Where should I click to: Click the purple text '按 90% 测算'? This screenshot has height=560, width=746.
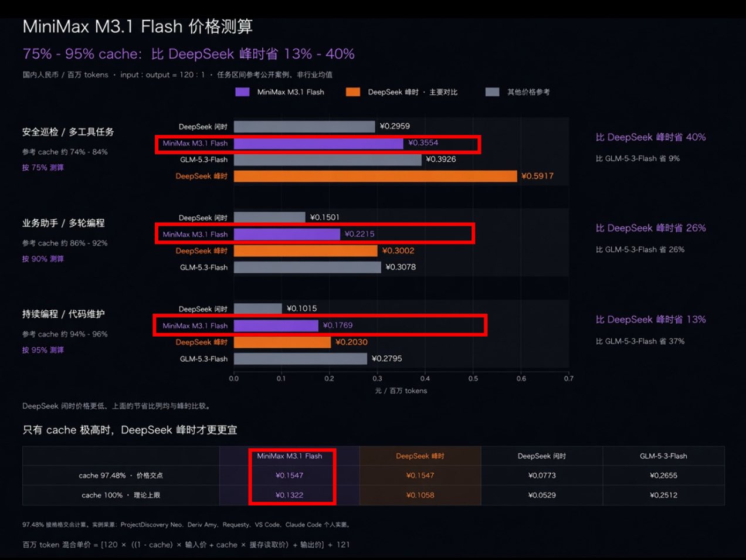coord(43,259)
